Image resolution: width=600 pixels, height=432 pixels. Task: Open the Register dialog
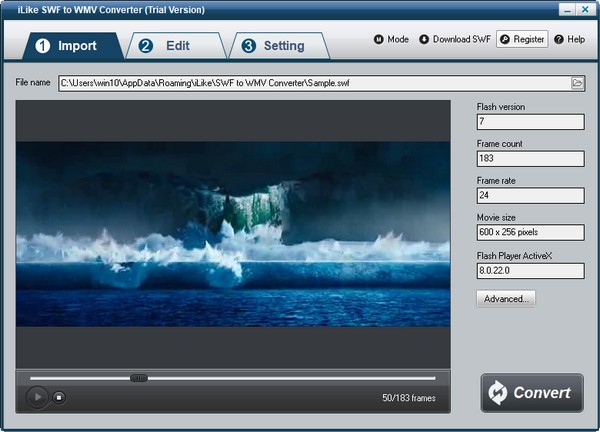(522, 40)
